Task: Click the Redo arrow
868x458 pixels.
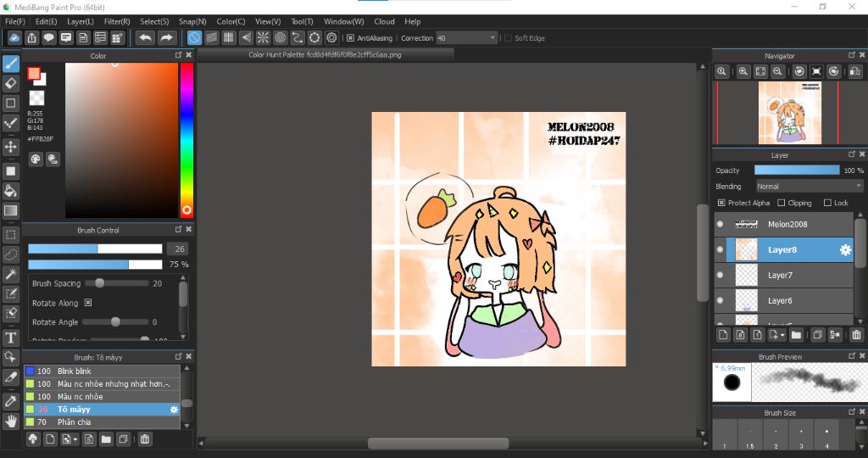Action: click(166, 37)
